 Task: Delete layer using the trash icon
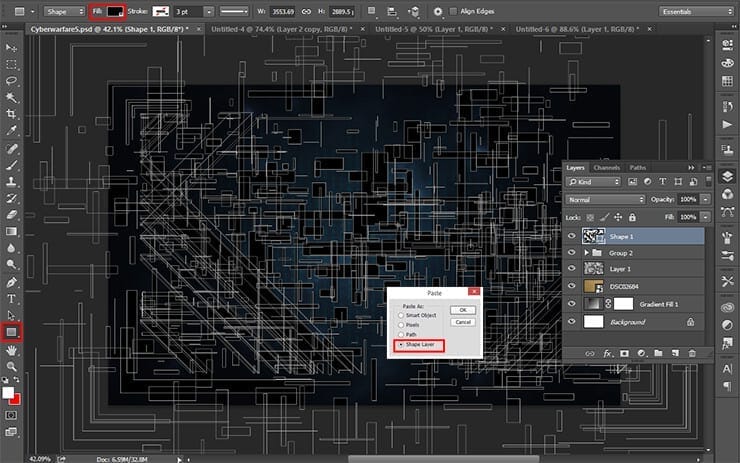[691, 353]
